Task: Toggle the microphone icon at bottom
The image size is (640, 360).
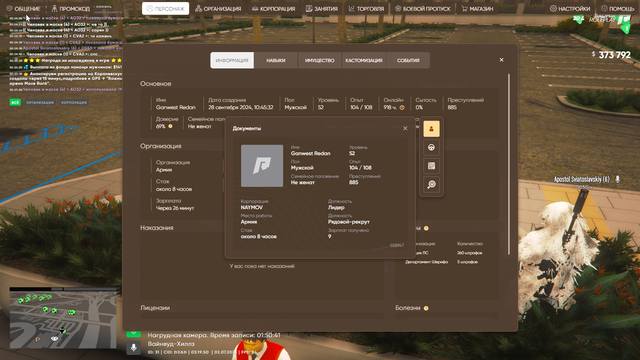Action: pos(133,348)
